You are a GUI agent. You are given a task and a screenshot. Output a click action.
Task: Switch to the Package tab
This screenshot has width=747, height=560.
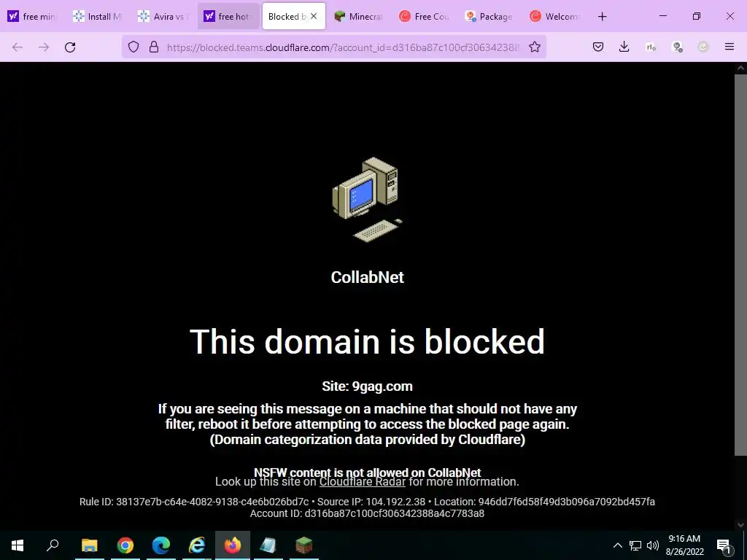(x=489, y=17)
